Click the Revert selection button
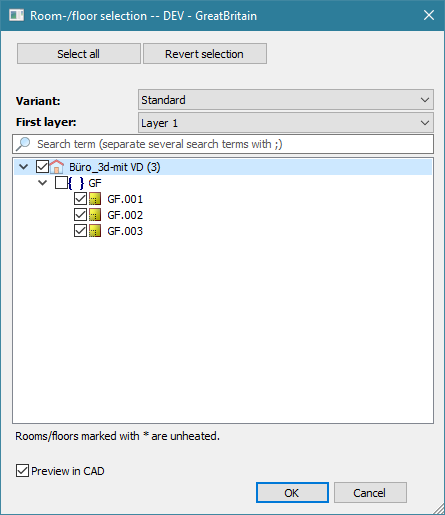Viewport: 445px width, 515px height. (205, 53)
